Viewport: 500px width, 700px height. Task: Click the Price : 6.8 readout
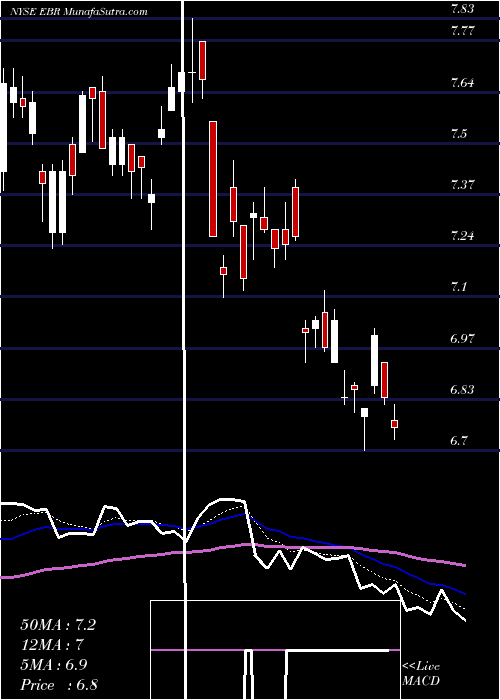[x=59, y=684]
